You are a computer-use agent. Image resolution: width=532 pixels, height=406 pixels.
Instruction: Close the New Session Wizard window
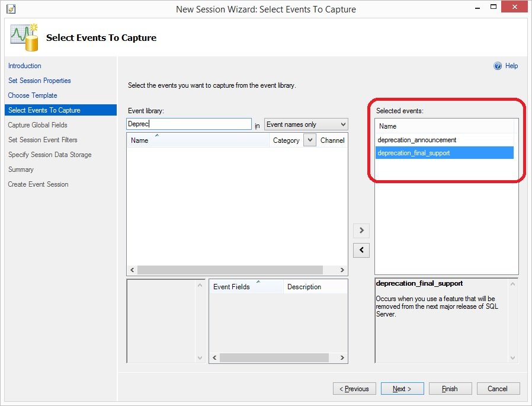tap(515, 7)
